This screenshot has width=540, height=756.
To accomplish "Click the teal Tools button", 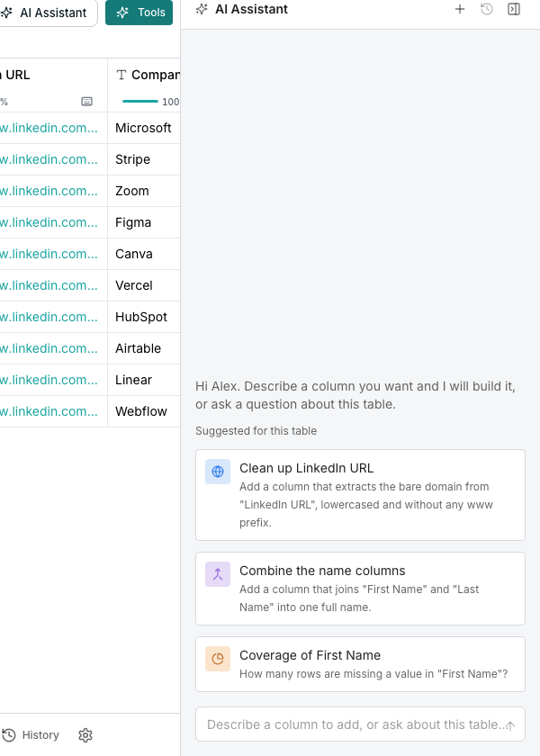I will (x=139, y=13).
